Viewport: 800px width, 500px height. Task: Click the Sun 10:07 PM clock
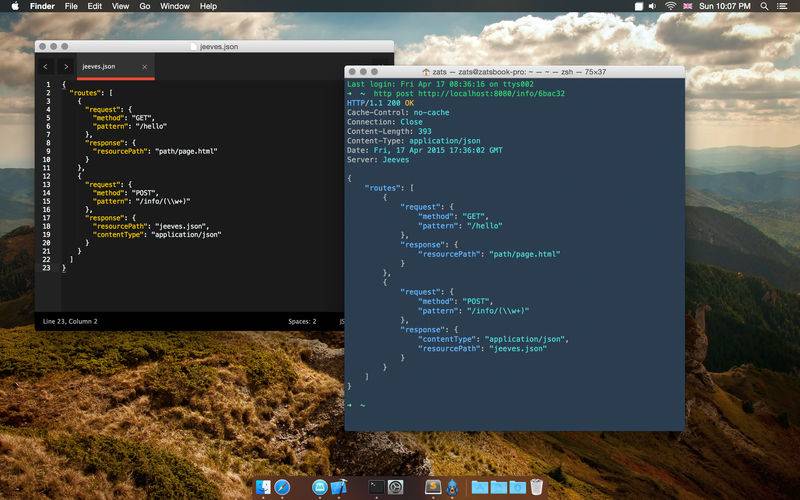[x=724, y=6]
